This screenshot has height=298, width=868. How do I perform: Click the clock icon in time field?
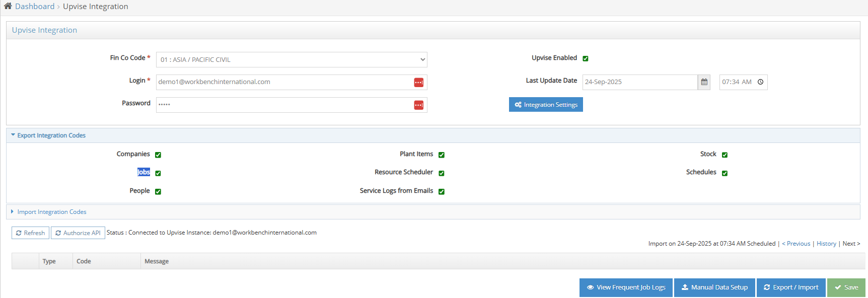pyautogui.click(x=760, y=82)
